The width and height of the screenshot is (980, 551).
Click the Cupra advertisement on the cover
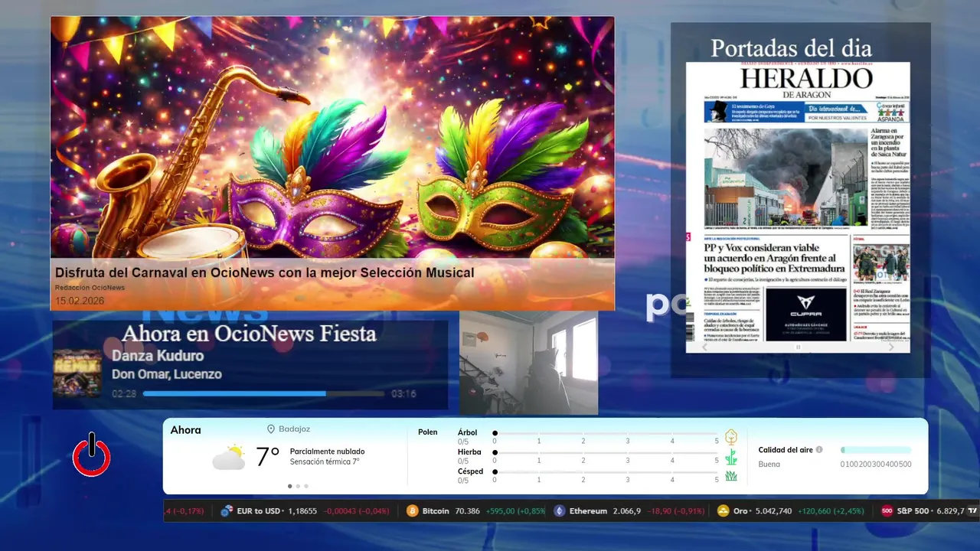pyautogui.click(x=805, y=314)
